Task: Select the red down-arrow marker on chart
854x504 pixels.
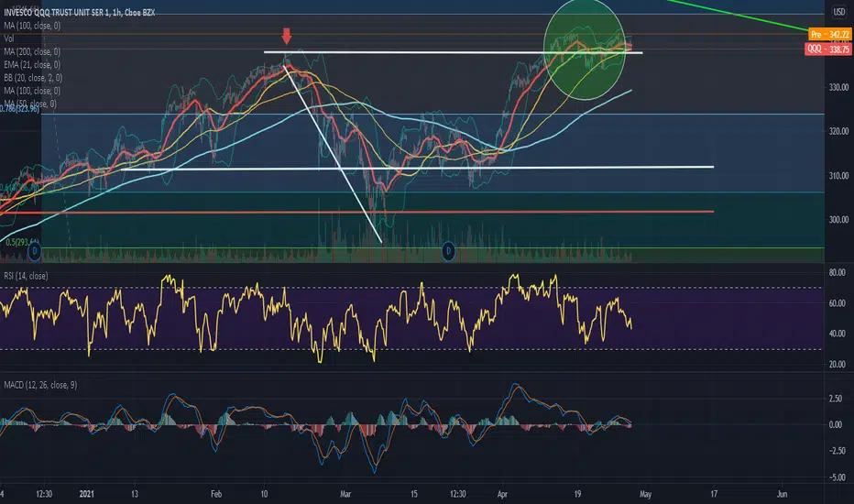Action: coord(287,36)
